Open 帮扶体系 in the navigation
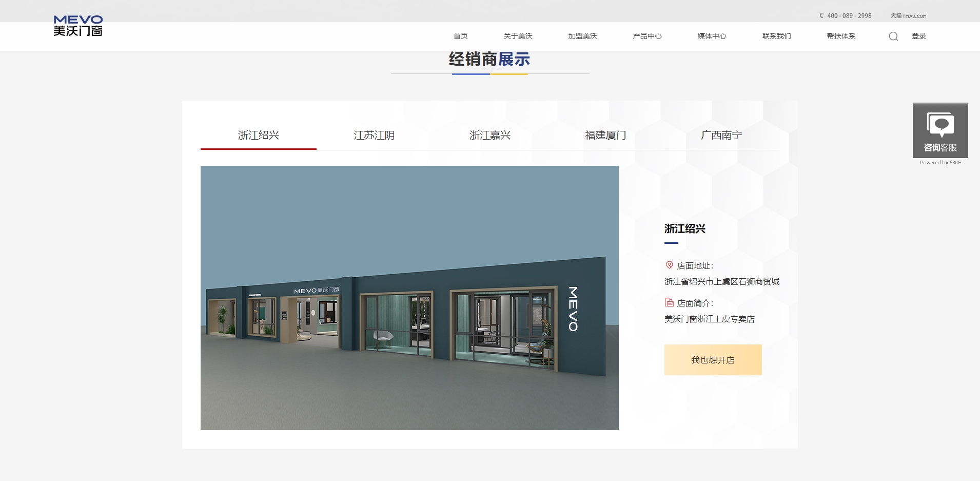Viewport: 980px width, 481px height. point(841,36)
